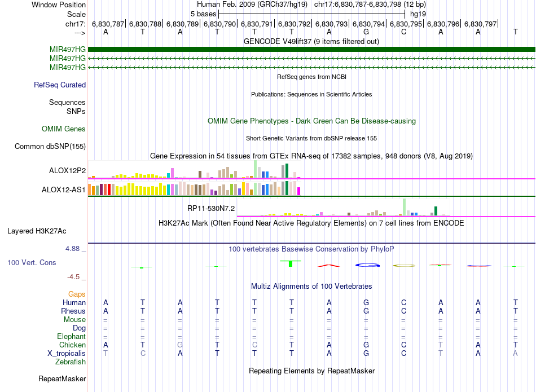This screenshot has width=536, height=392.
Task: Click position label 6,830,797
Action: 480,24
